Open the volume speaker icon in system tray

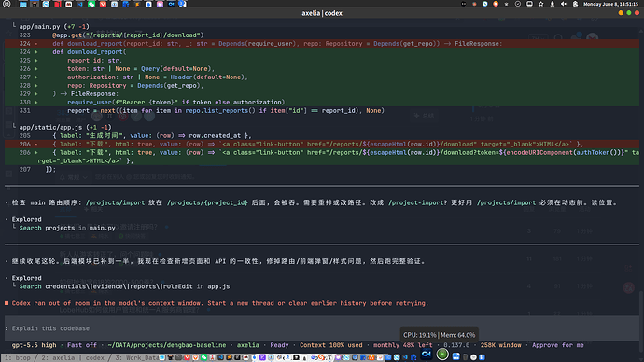[564, 4]
